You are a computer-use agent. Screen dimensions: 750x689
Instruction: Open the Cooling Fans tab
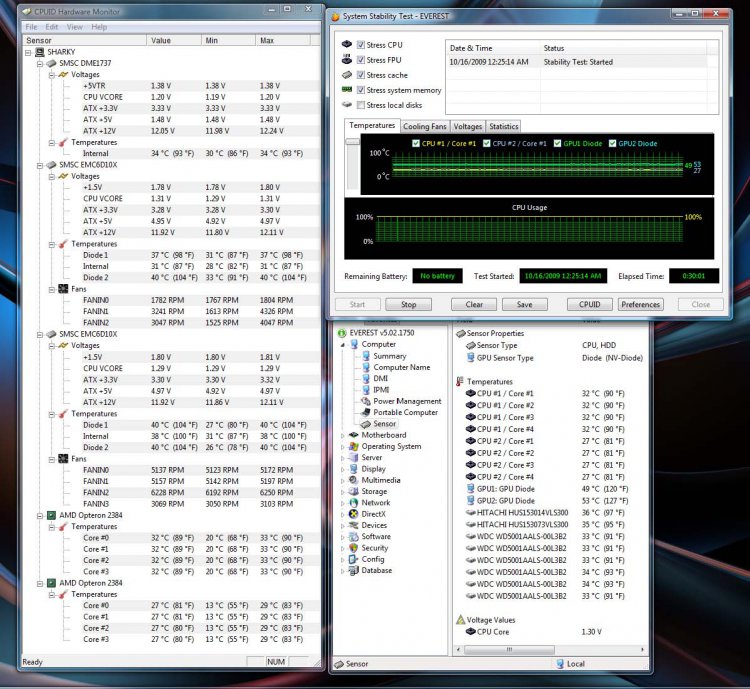point(424,126)
